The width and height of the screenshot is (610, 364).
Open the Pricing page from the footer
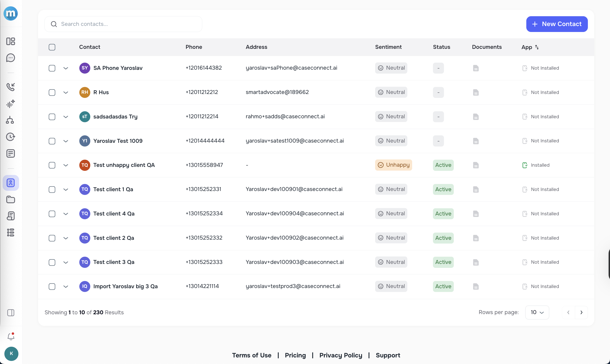point(295,355)
